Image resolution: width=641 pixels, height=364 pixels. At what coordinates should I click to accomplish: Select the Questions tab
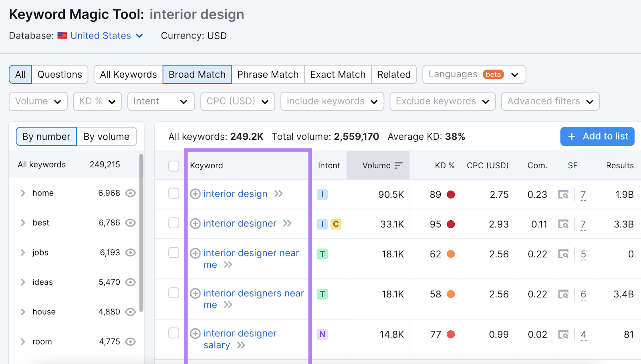(x=59, y=74)
